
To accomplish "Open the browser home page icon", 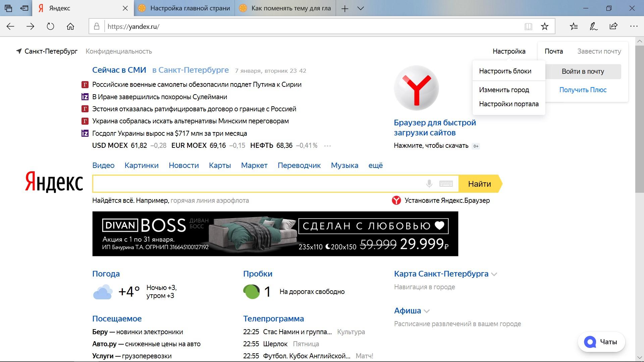I will [x=70, y=26].
